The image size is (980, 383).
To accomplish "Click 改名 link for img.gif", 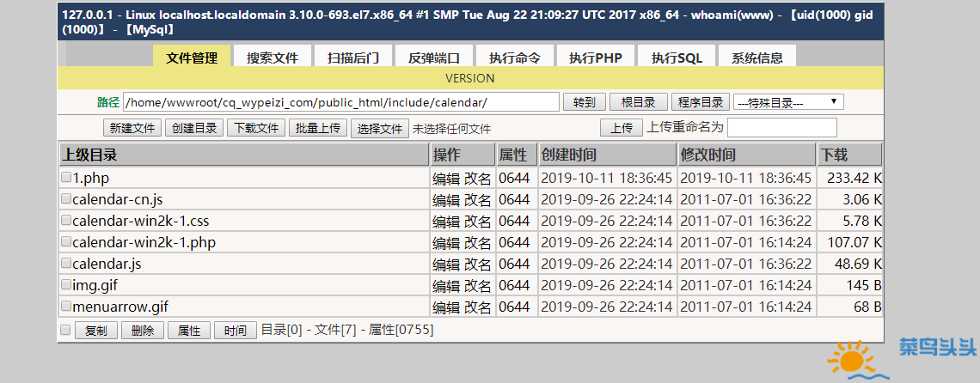I will click(x=478, y=285).
